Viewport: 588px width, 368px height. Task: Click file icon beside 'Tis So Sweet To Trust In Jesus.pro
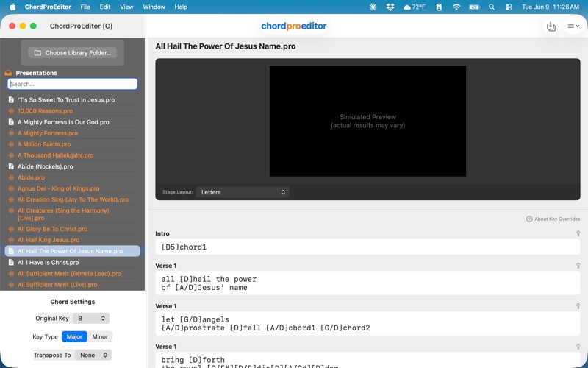[11, 100]
